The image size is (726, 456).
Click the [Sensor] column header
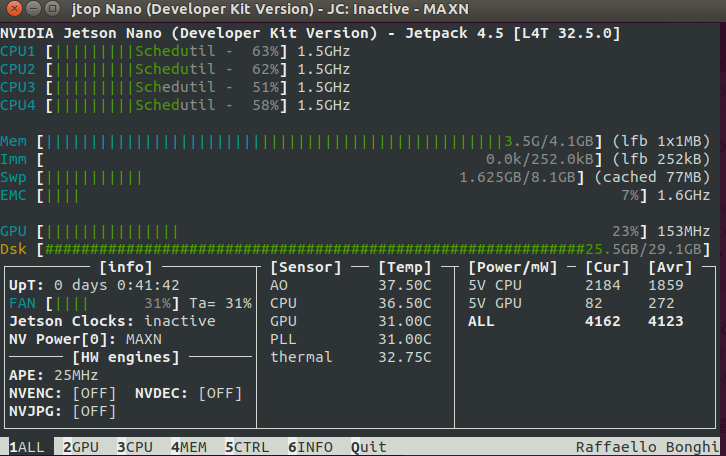pos(306,268)
